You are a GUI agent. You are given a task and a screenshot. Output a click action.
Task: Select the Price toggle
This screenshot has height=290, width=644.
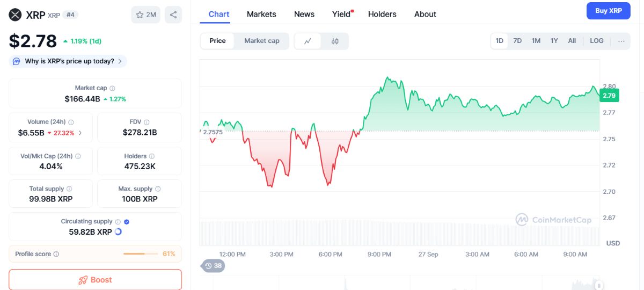click(x=217, y=41)
